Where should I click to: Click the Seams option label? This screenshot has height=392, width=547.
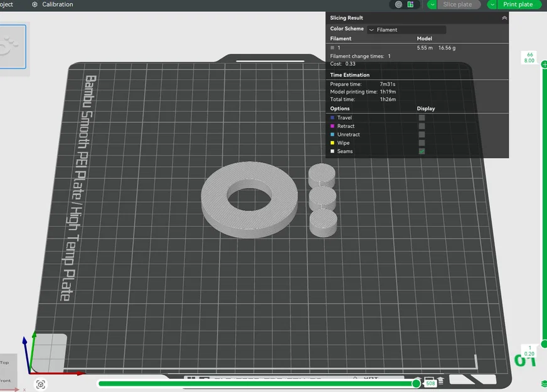[x=345, y=151]
